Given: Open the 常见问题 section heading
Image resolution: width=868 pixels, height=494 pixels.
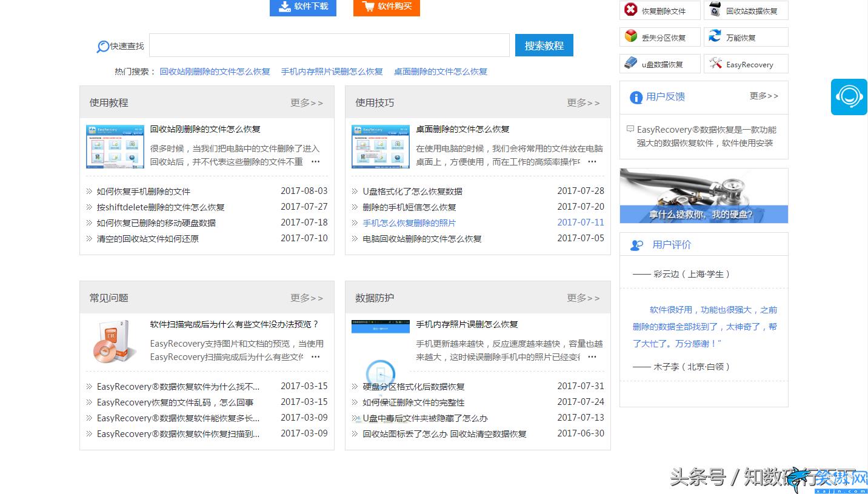Looking at the screenshot, I should point(109,298).
